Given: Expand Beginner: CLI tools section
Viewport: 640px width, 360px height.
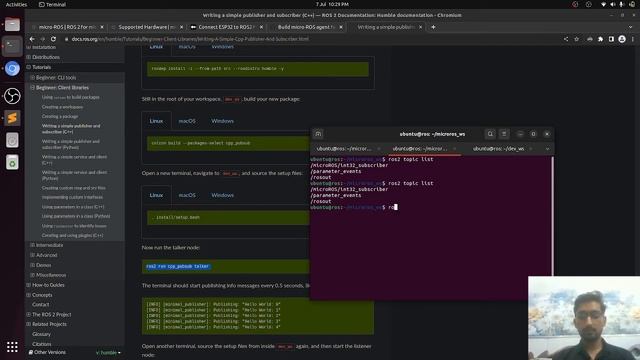Looking at the screenshot, I should click(33, 78).
